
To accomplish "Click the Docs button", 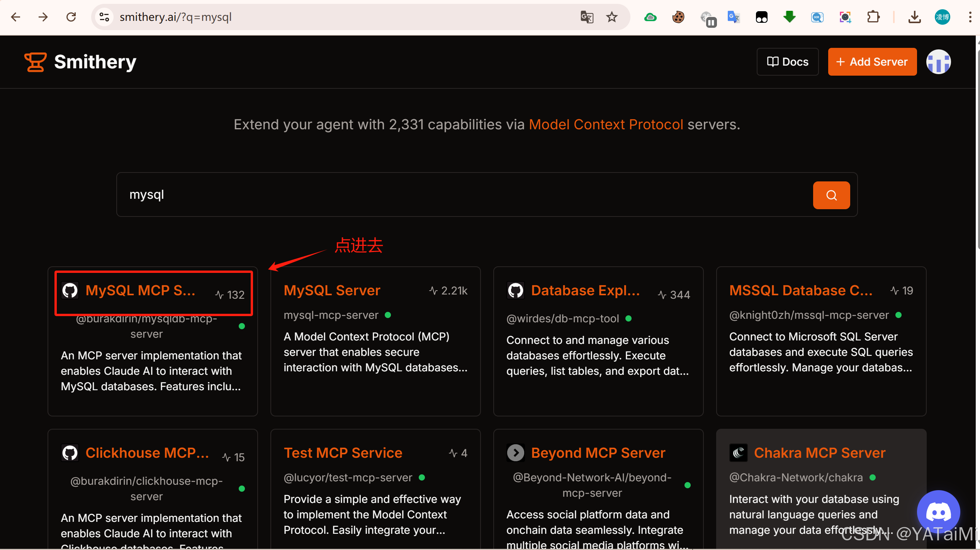I will tap(787, 62).
